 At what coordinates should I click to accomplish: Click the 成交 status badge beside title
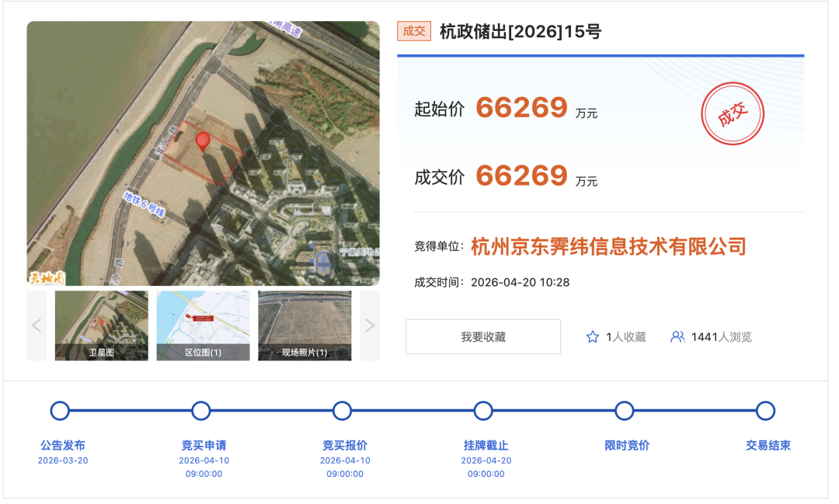pos(413,32)
